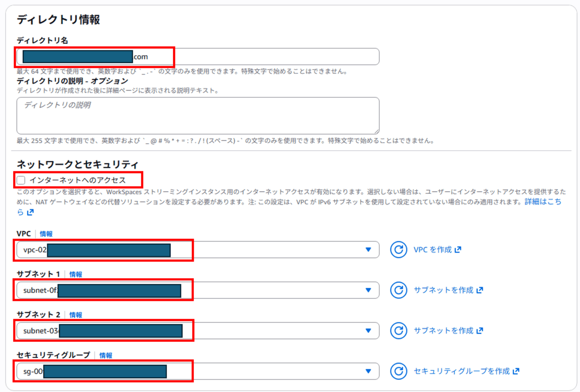Open the 詳細はこちら link
Viewport: 580px width, 392px height.
point(542,202)
